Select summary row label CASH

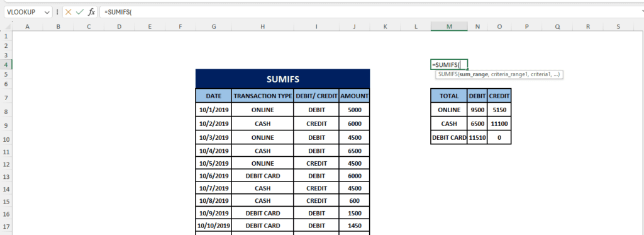pyautogui.click(x=449, y=123)
